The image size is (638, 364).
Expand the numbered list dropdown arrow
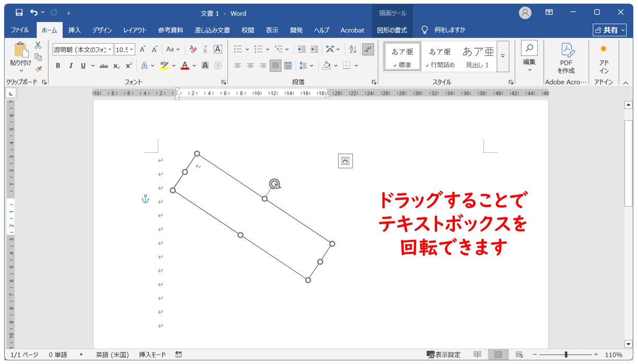(x=268, y=50)
